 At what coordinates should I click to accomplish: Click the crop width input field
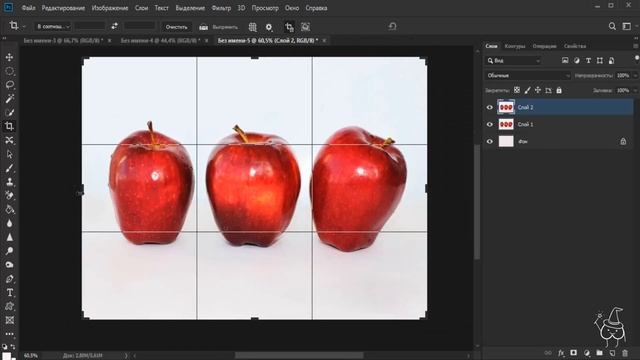[x=90, y=26]
